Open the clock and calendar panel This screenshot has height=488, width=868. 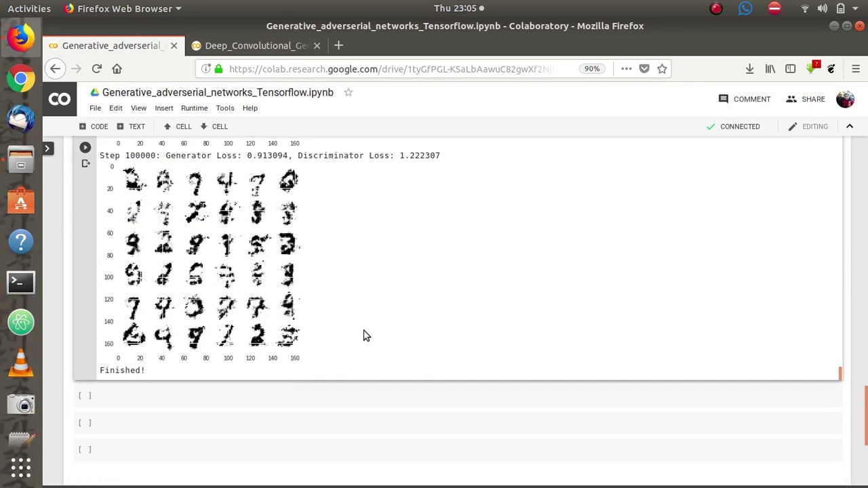pyautogui.click(x=459, y=8)
